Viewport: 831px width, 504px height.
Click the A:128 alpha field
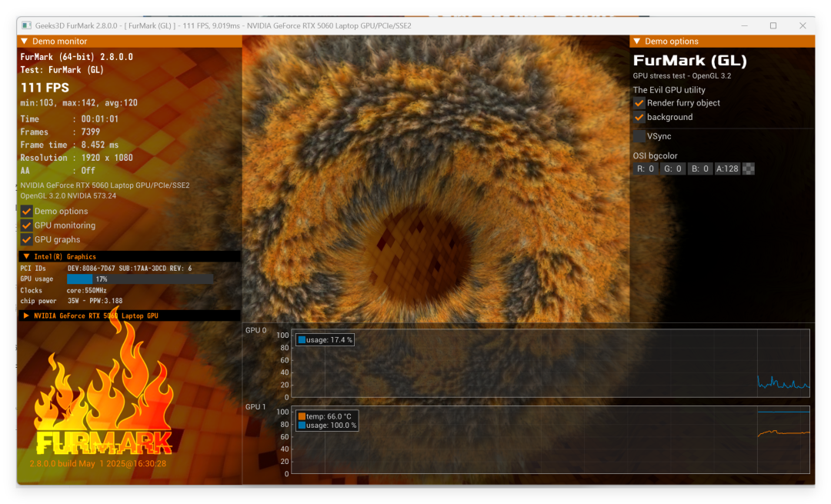(726, 169)
